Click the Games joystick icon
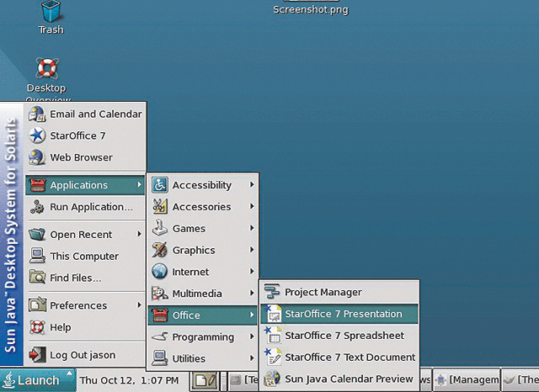Screen dimensions: 539x392 point(160,228)
